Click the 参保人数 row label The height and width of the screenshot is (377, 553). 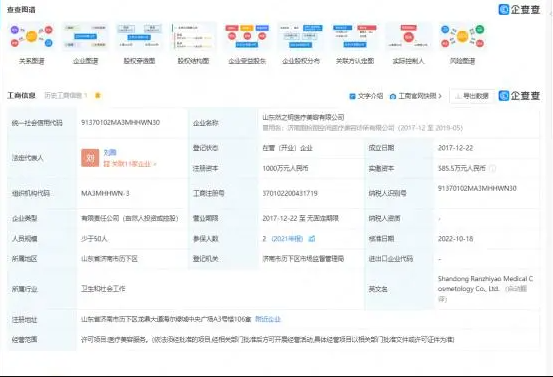pos(206,239)
